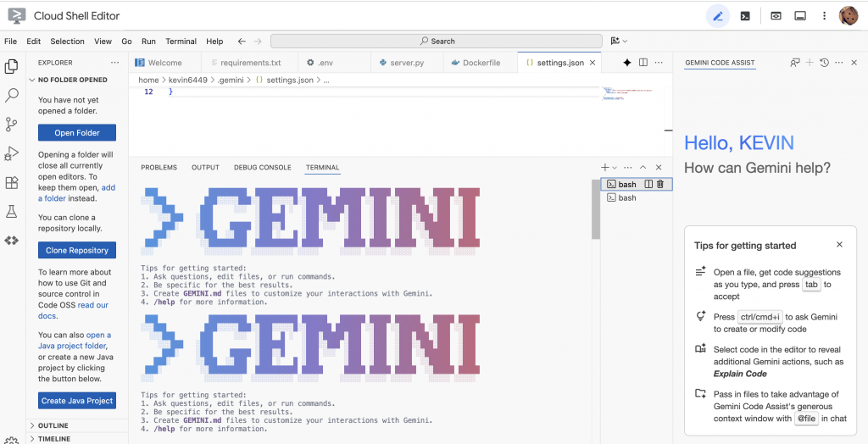Click the session window layout icon in header
The width and height of the screenshot is (868, 444).
click(x=800, y=16)
